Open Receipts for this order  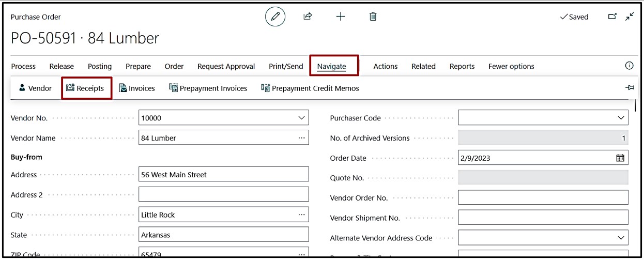tap(86, 88)
